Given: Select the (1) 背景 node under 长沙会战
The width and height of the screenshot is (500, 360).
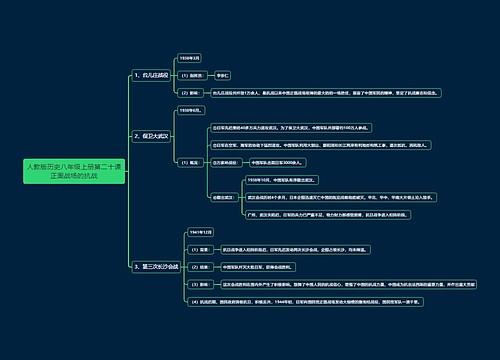Looking at the screenshot, I should (200, 250).
